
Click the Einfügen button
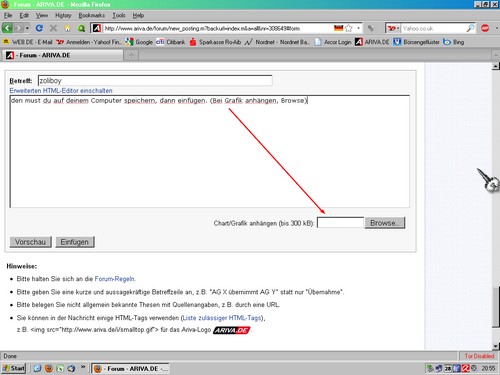pyautogui.click(x=75, y=242)
